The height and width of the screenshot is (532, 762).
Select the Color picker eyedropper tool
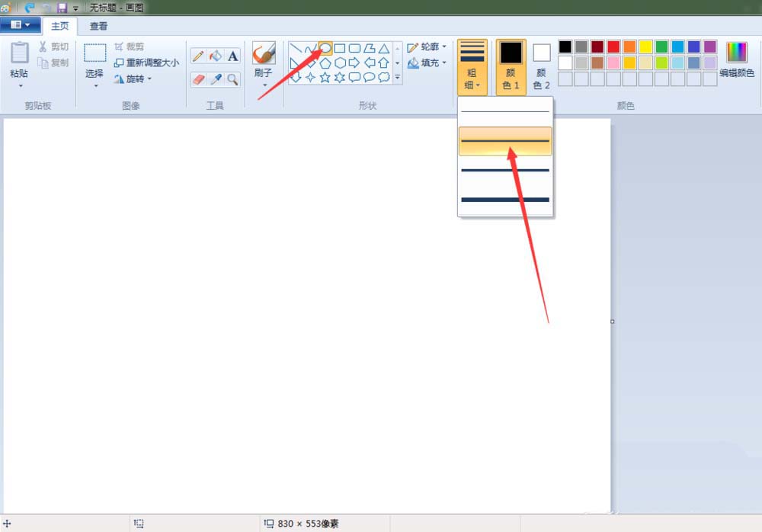pyautogui.click(x=216, y=79)
